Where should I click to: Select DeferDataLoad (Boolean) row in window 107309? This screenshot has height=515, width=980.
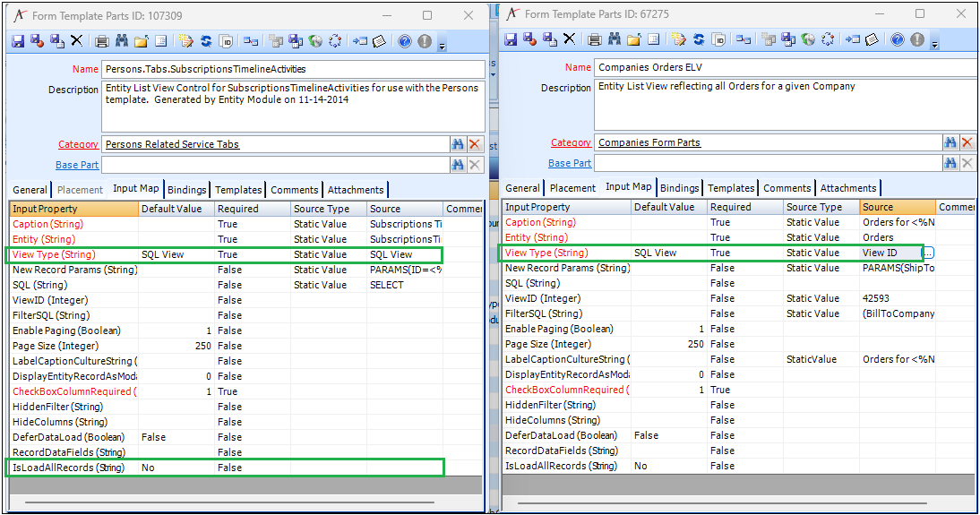(245, 437)
